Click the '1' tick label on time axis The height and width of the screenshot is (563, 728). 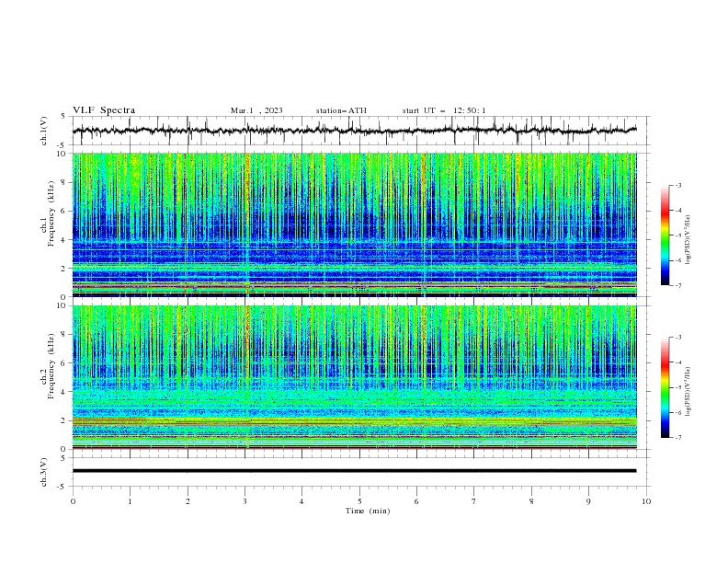(130, 501)
